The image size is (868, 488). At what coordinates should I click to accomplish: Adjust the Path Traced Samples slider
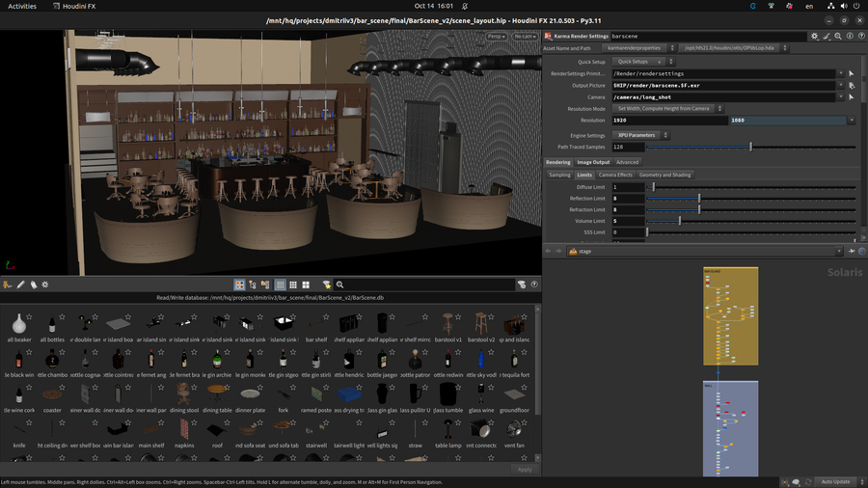749,147
